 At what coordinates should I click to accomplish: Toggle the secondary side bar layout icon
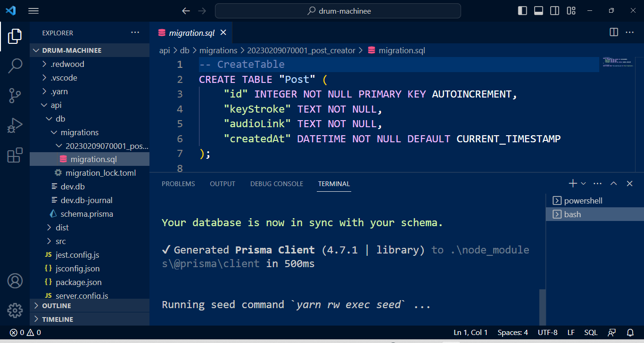click(x=555, y=11)
